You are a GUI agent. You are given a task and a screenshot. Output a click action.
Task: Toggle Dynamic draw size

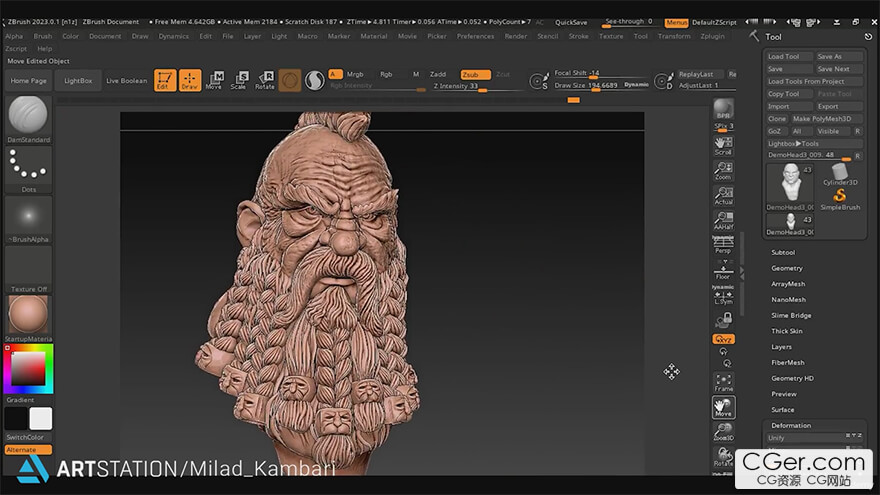point(636,85)
